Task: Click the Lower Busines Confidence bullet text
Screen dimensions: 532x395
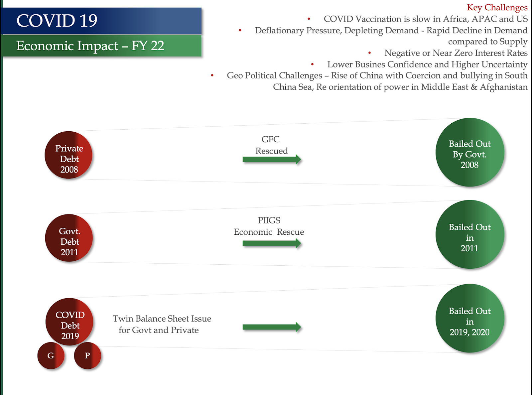Action: pos(427,64)
